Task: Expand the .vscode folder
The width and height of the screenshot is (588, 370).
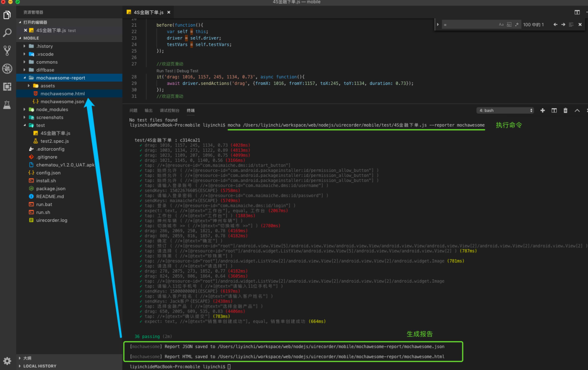Action: click(69, 54)
